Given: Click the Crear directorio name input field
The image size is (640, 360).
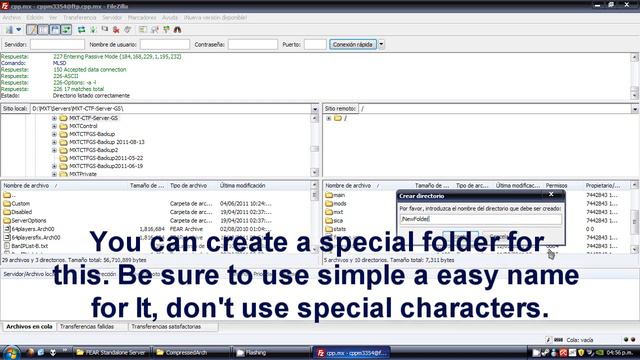Looking at the screenshot, I should coord(480,219).
